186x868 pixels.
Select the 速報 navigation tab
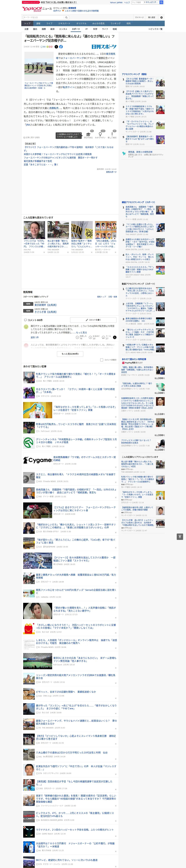point(38,24)
